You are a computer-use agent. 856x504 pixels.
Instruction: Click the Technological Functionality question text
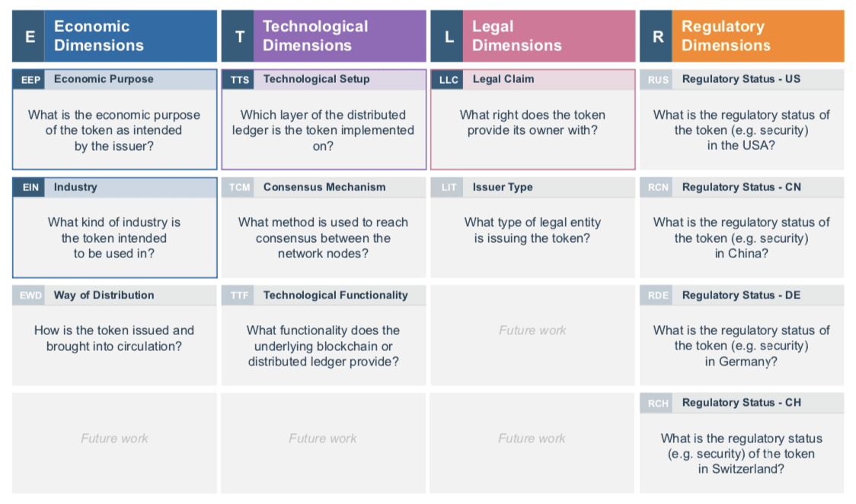point(323,346)
